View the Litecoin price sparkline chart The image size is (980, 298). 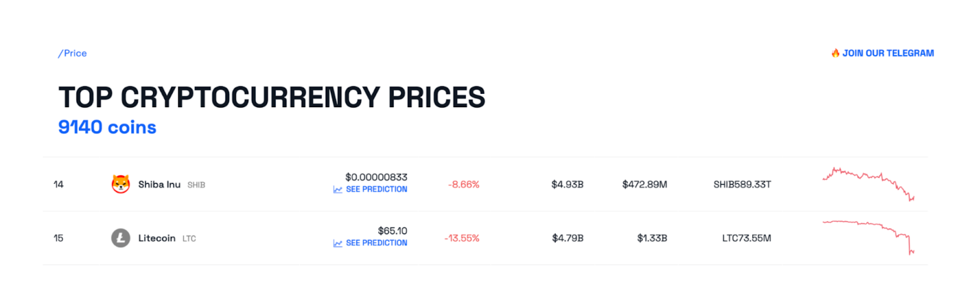pos(868,236)
